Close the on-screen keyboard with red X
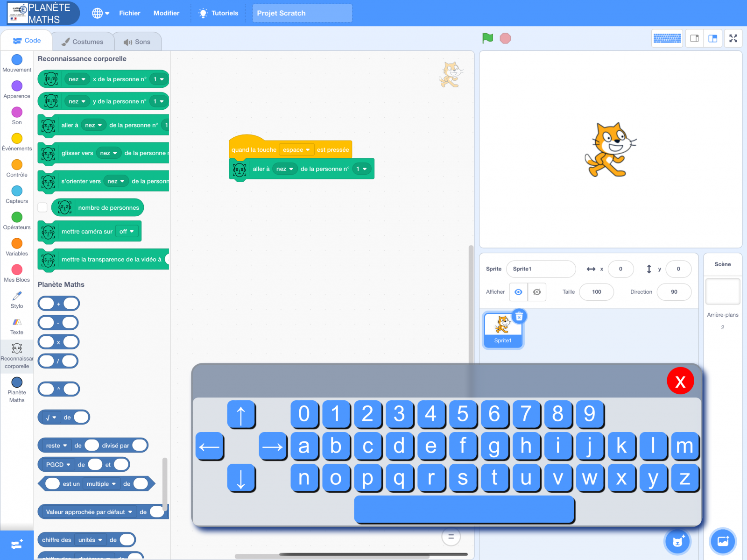Image resolution: width=747 pixels, height=560 pixels. click(681, 381)
